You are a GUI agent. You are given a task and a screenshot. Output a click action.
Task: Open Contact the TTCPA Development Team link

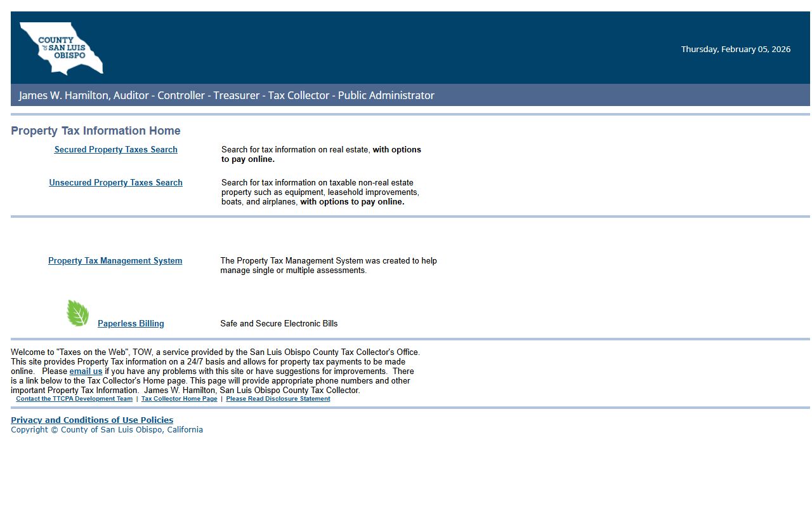click(74, 399)
